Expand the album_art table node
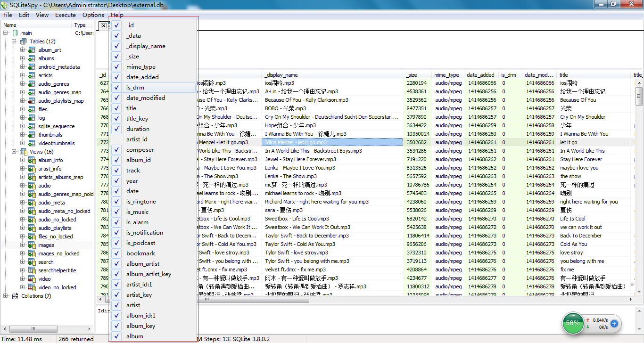This screenshot has height=343, width=644. [23, 50]
